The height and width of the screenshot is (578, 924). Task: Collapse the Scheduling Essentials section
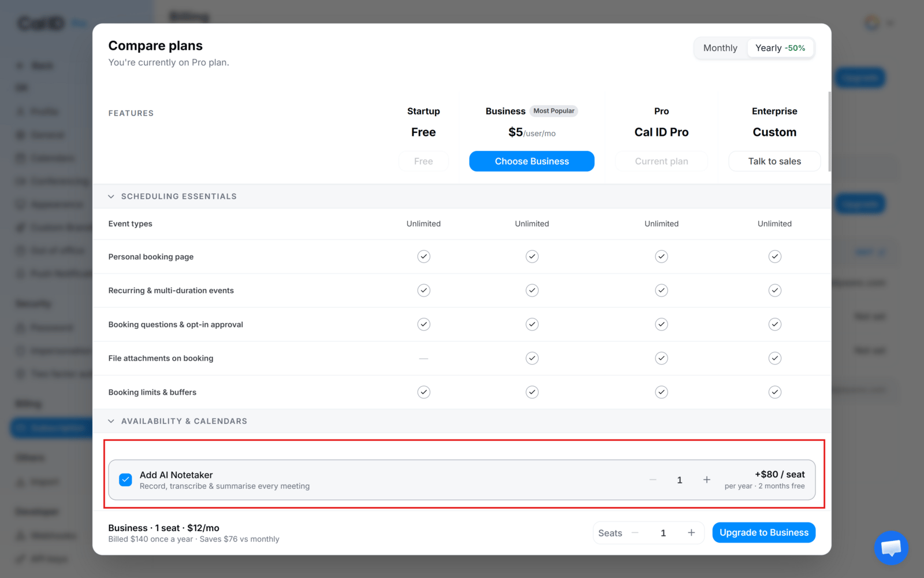click(111, 197)
